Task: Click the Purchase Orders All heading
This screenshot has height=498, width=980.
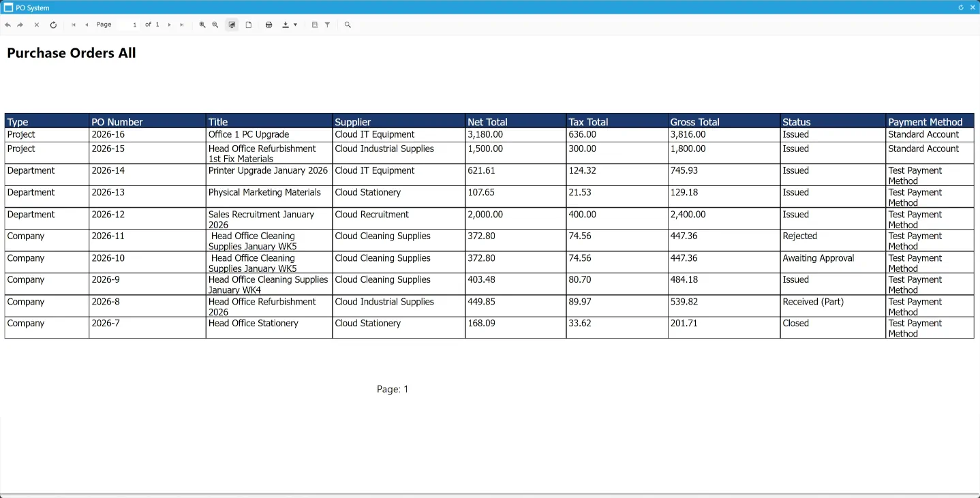Action: [72, 53]
